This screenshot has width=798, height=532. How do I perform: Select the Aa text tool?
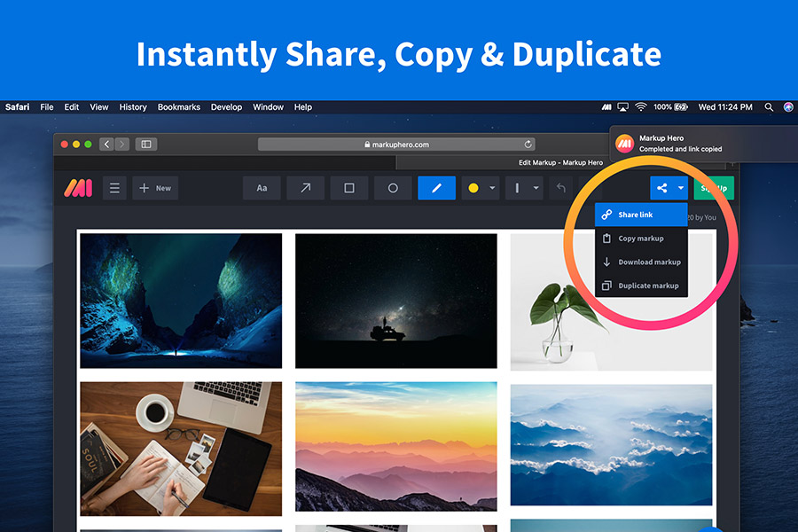[262, 188]
